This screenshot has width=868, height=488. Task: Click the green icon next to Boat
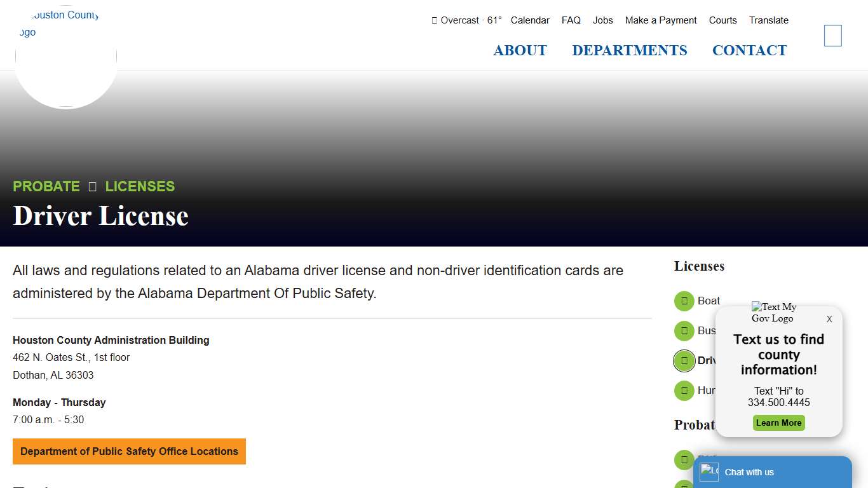click(x=684, y=301)
